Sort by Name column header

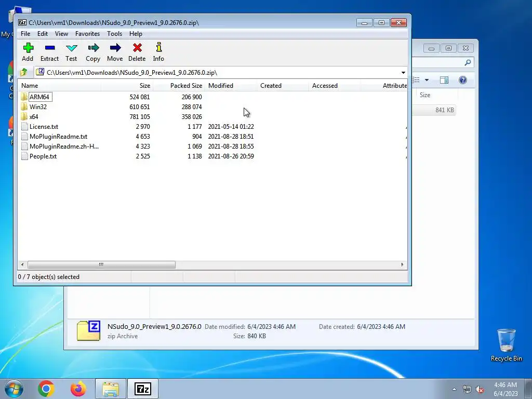(x=59, y=86)
